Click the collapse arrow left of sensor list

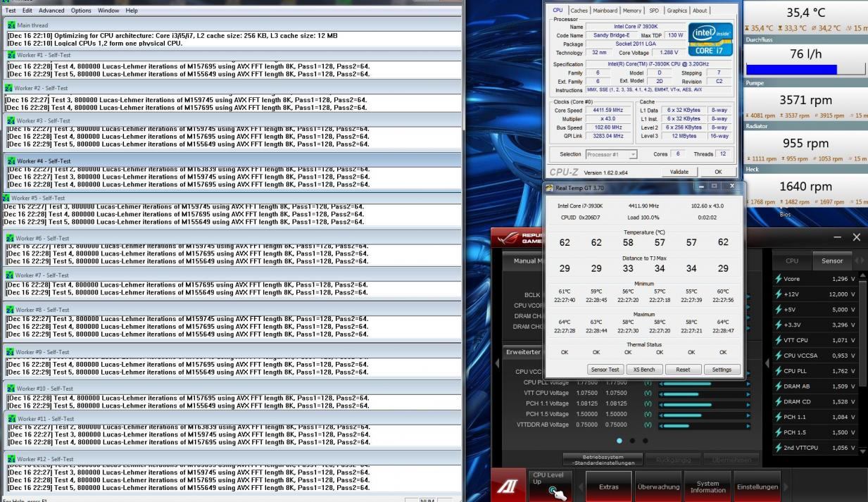767,363
